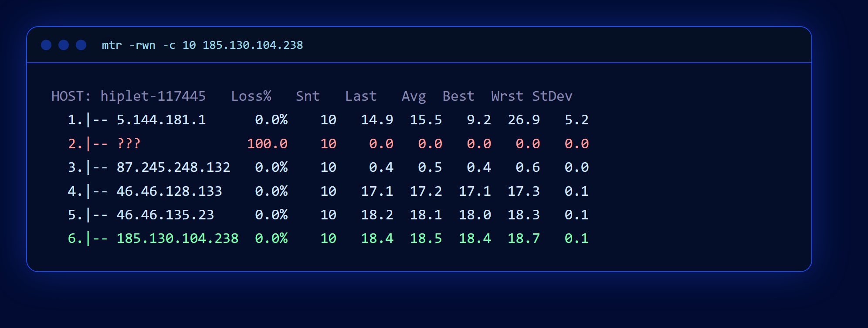Click the 17.2 Avg value for hop 4
Image resolution: width=868 pixels, height=328 pixels.
pyautogui.click(x=426, y=191)
